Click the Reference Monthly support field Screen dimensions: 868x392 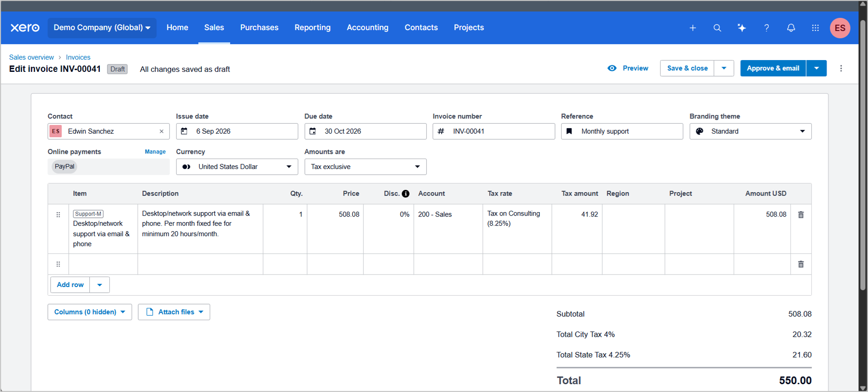(622, 131)
